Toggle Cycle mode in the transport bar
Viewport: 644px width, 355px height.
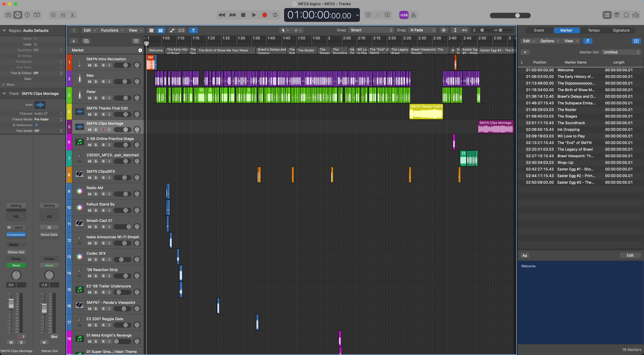point(275,15)
